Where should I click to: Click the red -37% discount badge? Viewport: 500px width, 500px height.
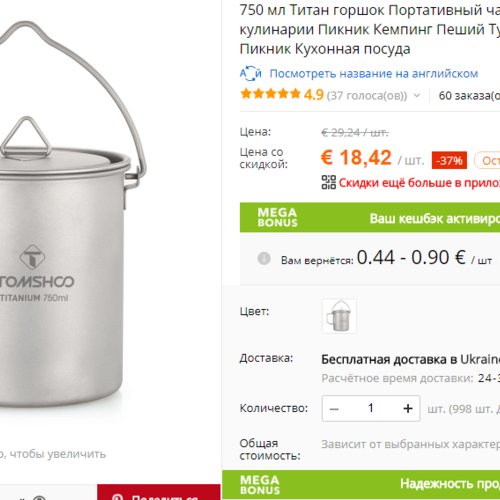coord(449,160)
